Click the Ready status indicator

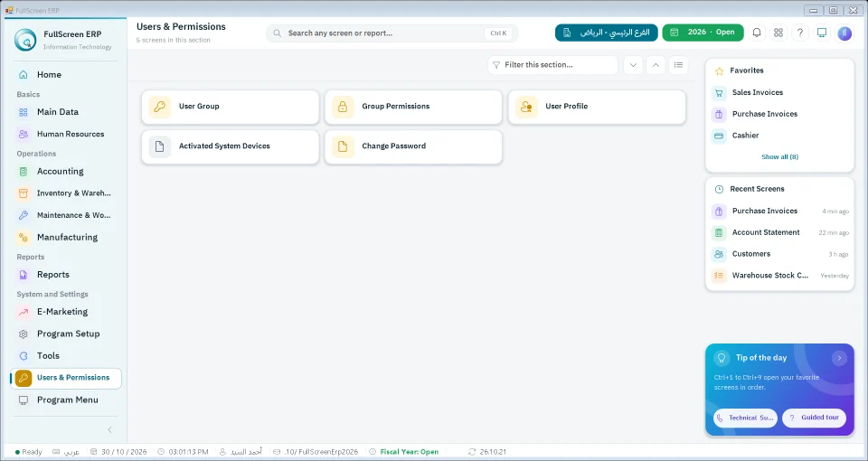pos(28,452)
